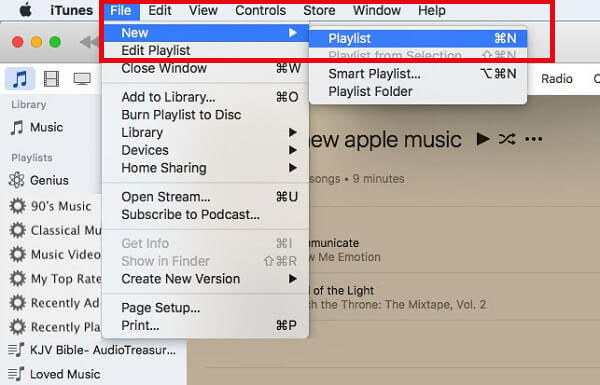This screenshot has height=385, width=600.
Task: Open Classical Music smart playlist
Action: (x=55, y=230)
